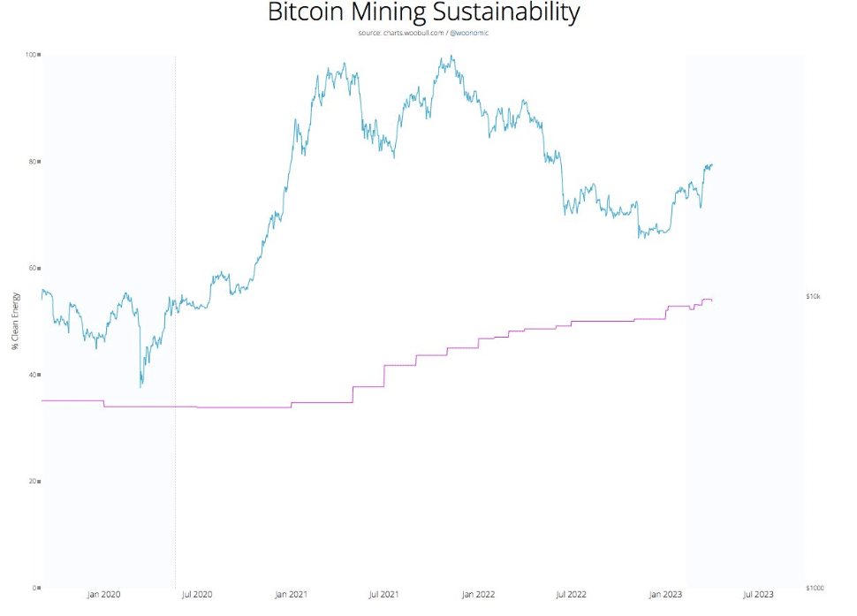Open the charts.woobull.com source link
This screenshot has width=857, height=616.
[414, 33]
